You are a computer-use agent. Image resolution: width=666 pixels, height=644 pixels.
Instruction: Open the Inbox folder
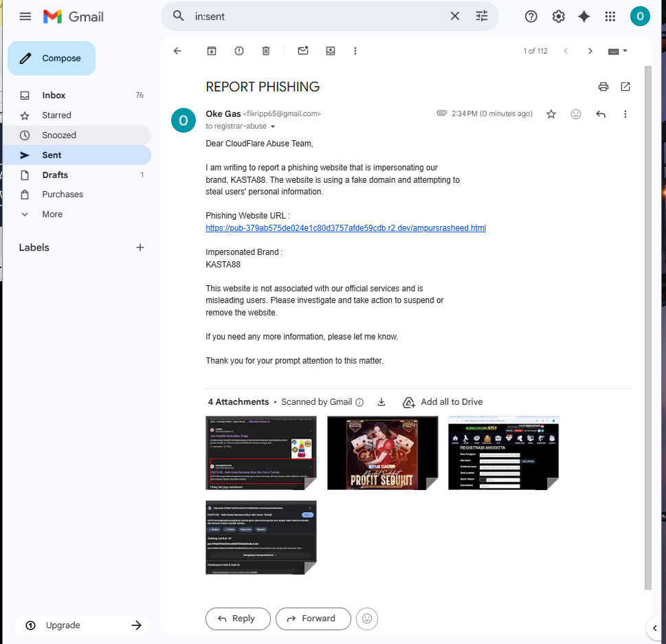pos(76,95)
